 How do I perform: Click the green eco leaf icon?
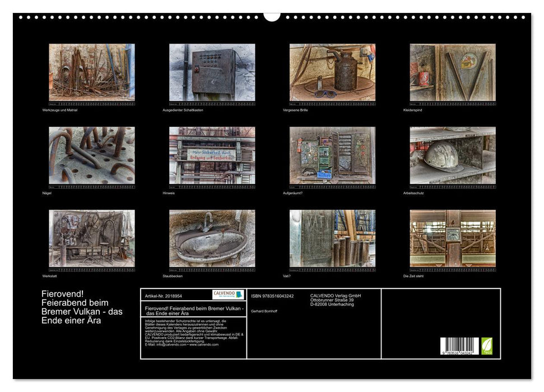(x=487, y=346)
